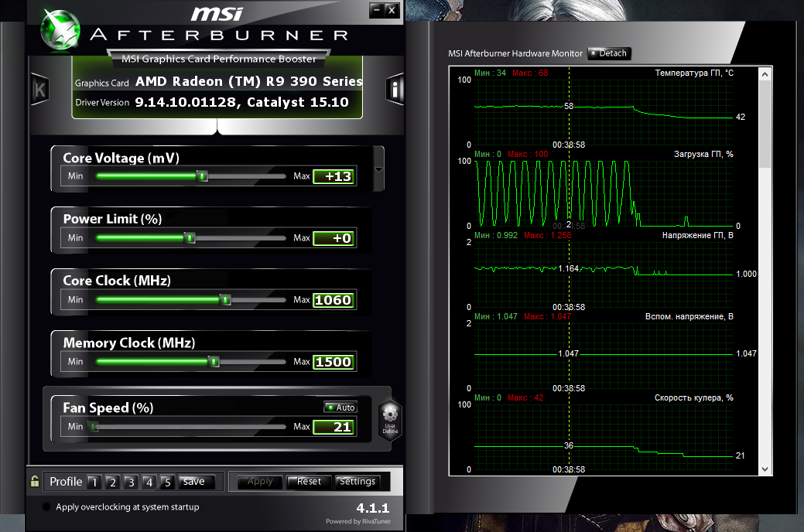Click the AMD Radeon R9 390 Series text
804x532 pixels.
[248, 81]
